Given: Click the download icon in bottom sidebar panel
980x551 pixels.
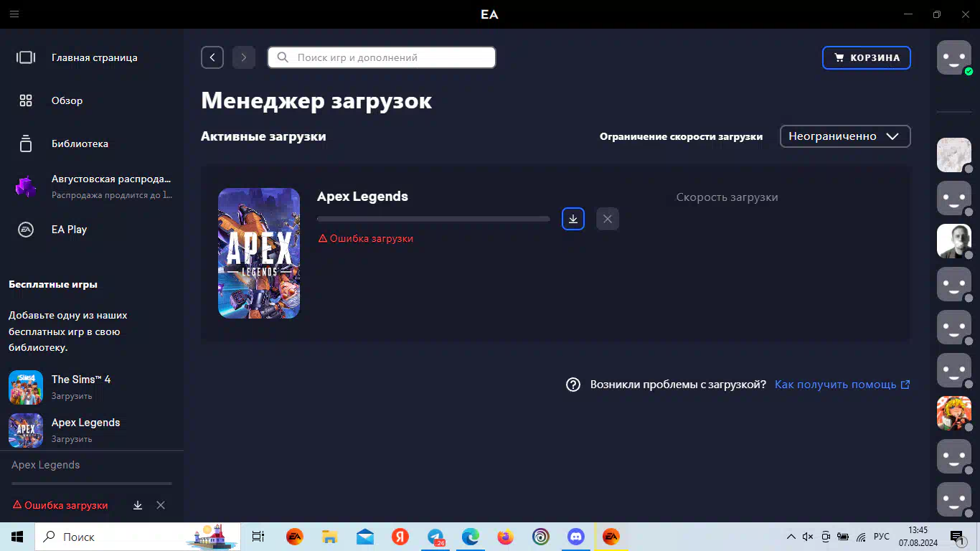Looking at the screenshot, I should 138,505.
